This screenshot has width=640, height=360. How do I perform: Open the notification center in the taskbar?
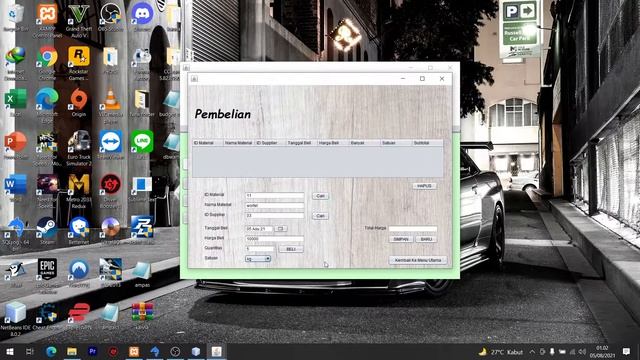627,351
